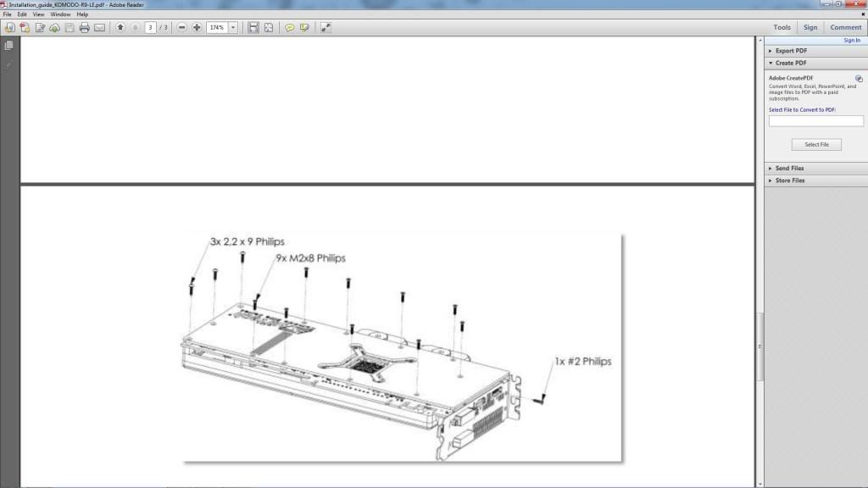The height and width of the screenshot is (488, 868).
Task: Click the Sign In link
Action: 851,40
